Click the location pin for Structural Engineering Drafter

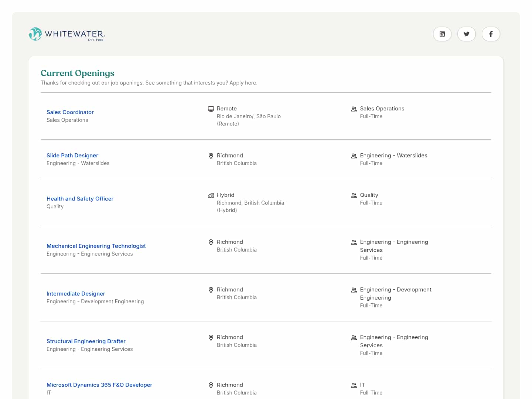(x=211, y=338)
